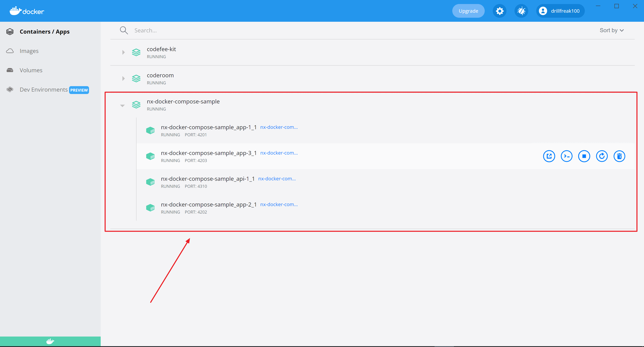Screen dimensions: 644x347
Task: Switch to Volumes section
Action: 31,70
